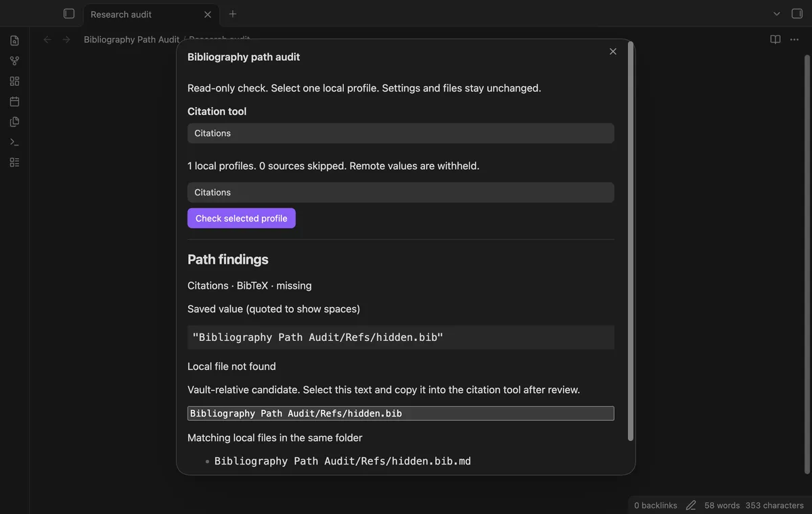
Task: Click the bottom ribbon list icon
Action: point(14,162)
